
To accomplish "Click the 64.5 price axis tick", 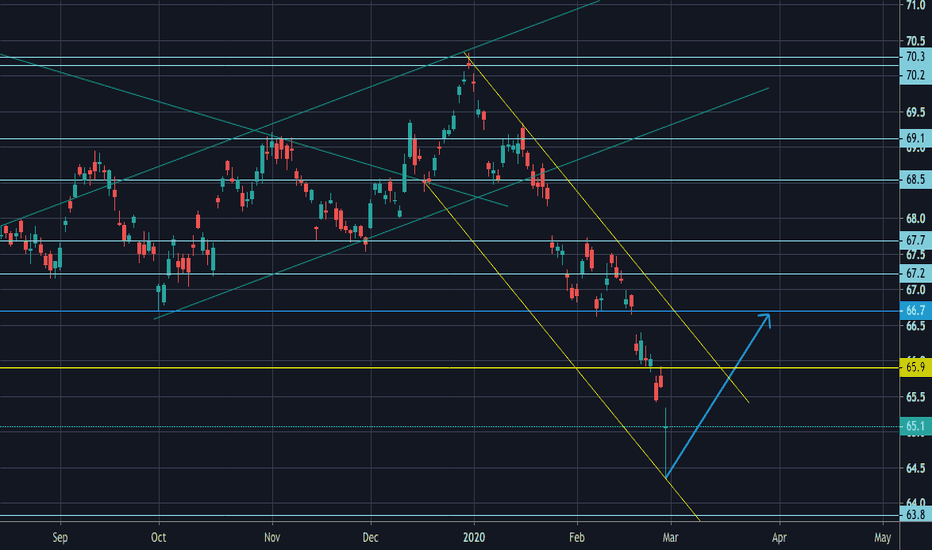I will point(915,469).
